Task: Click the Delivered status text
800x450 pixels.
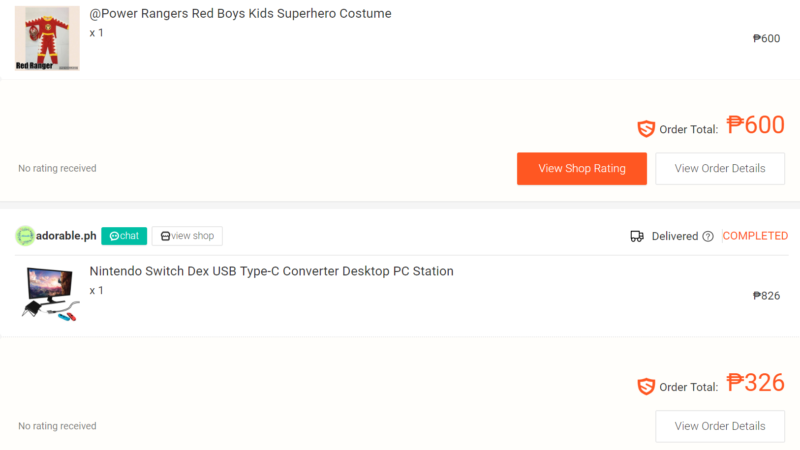Action: click(x=674, y=236)
